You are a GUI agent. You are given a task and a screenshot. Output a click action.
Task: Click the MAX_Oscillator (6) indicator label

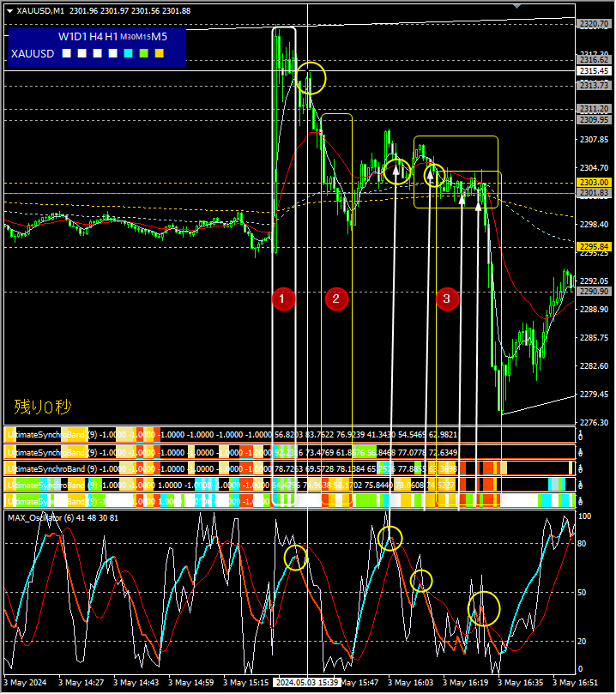(63, 518)
